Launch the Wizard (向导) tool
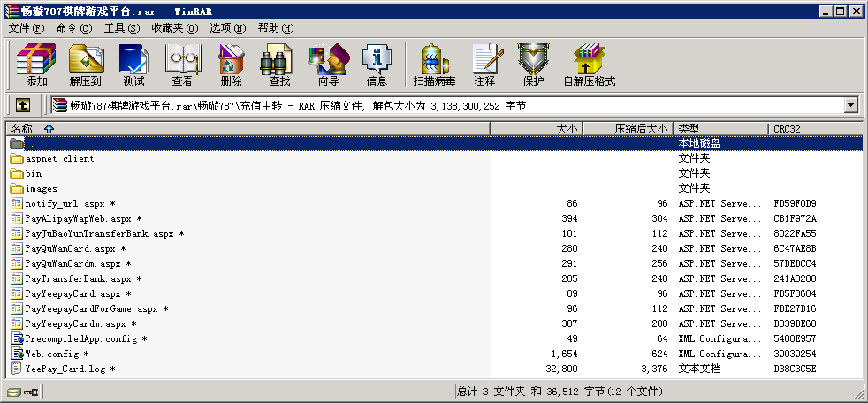Viewport: 868px width, 403px height. point(328,65)
